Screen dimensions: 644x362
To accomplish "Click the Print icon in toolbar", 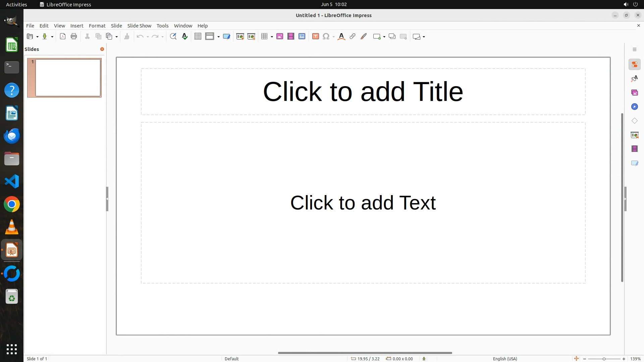I will (74, 37).
